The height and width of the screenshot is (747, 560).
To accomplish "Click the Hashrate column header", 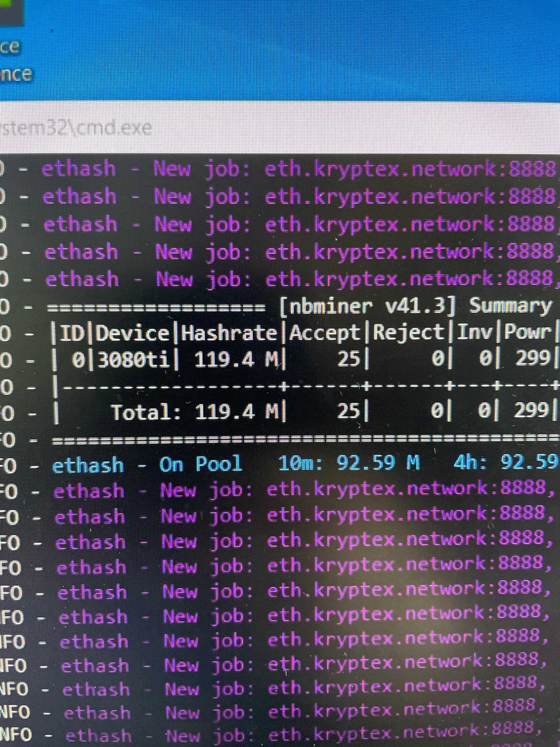I will 229,333.
